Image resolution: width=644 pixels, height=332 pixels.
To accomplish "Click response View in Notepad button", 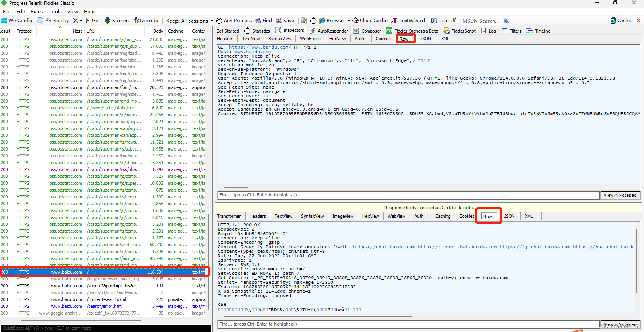I will pos(620,324).
